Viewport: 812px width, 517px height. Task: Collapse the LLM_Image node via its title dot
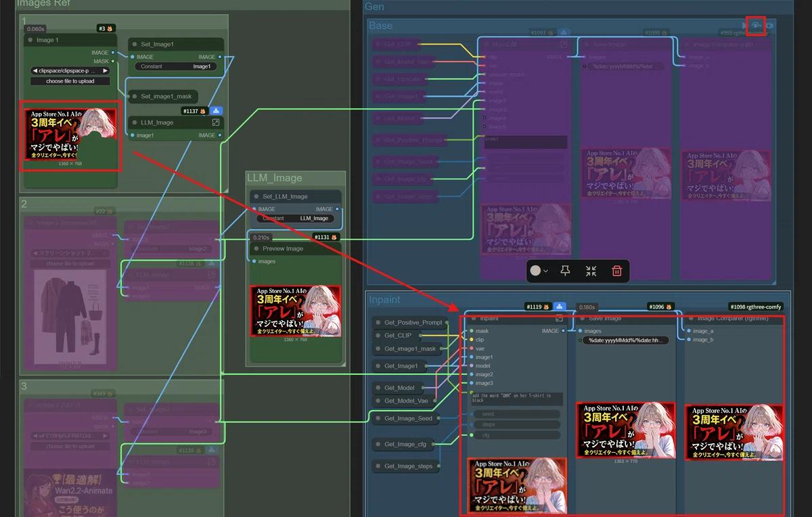click(x=135, y=122)
